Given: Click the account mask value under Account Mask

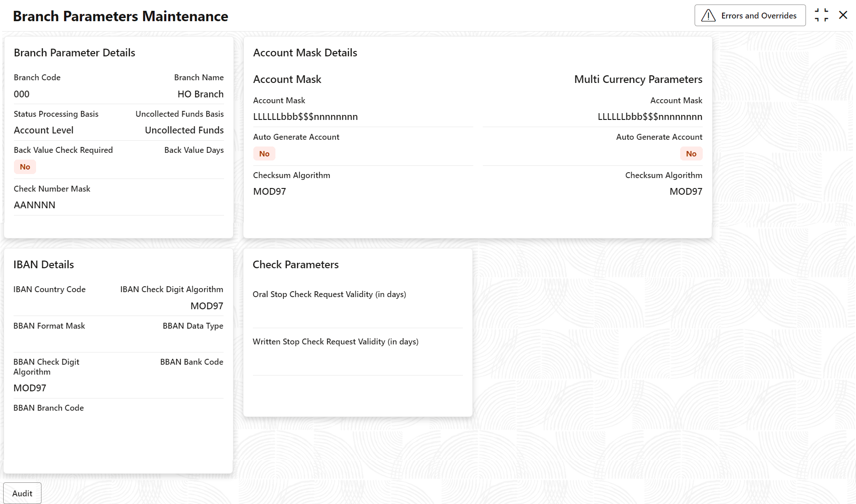Looking at the screenshot, I should pyautogui.click(x=305, y=117).
